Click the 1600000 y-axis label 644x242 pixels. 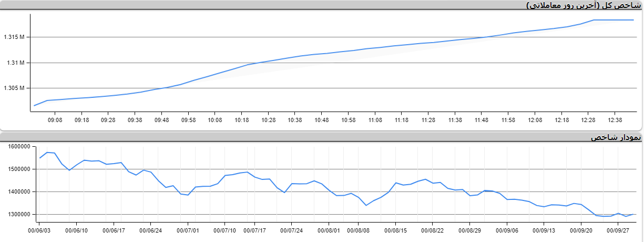[x=17, y=147]
